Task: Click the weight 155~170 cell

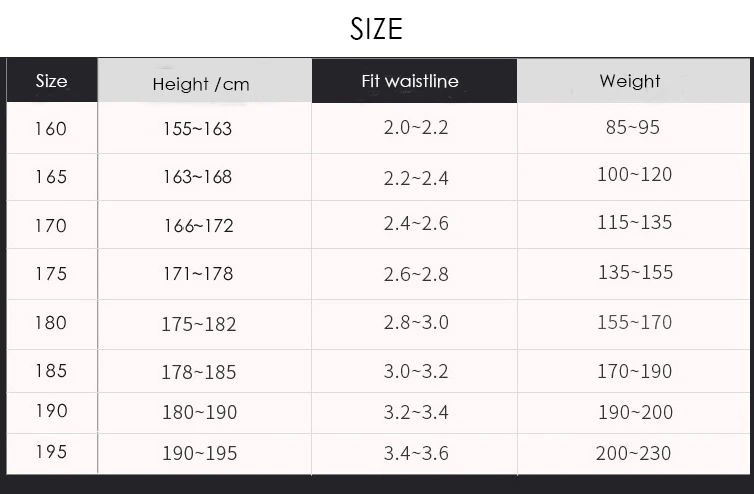Action: click(x=634, y=323)
